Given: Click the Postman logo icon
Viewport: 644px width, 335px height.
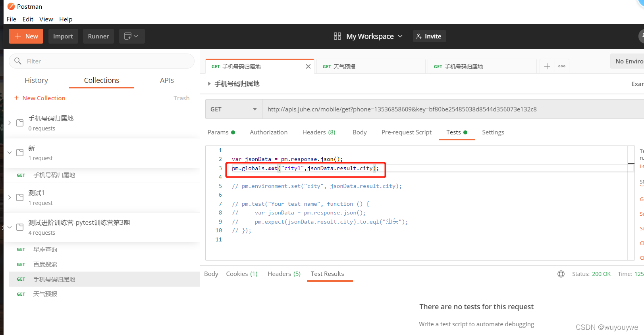Looking at the screenshot, I should tap(11, 6).
